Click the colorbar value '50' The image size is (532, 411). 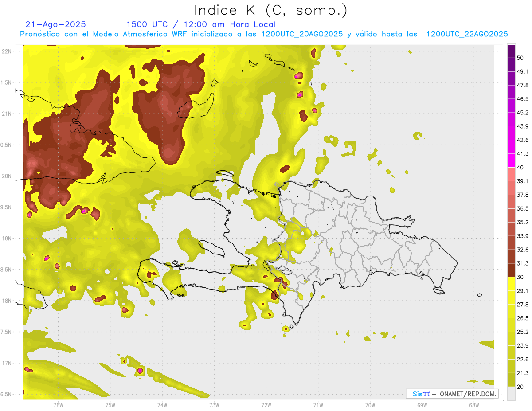click(521, 58)
